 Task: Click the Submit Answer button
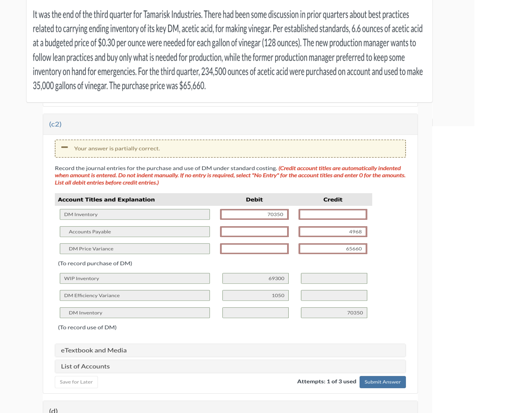click(x=382, y=382)
